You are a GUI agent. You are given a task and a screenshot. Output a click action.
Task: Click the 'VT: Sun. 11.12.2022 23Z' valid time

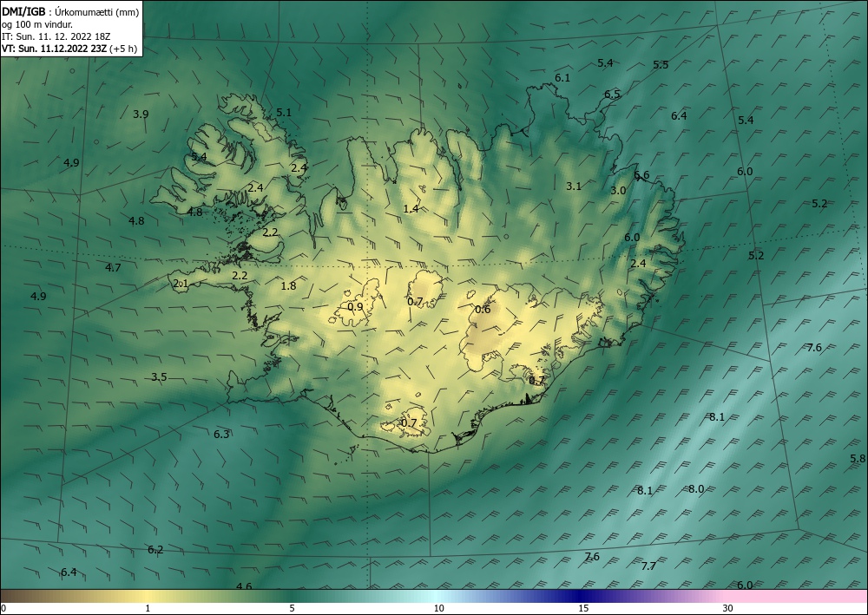[x=55, y=49]
